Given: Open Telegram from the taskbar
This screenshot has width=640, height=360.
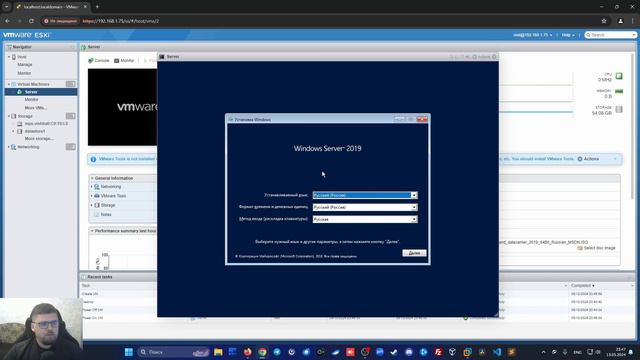Looking at the screenshot, I should coord(277,352).
